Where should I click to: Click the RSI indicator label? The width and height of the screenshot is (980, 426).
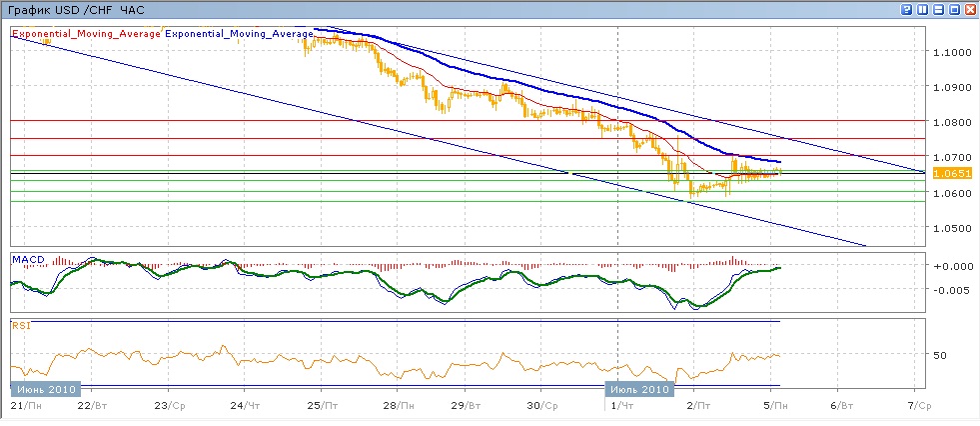(x=19, y=325)
